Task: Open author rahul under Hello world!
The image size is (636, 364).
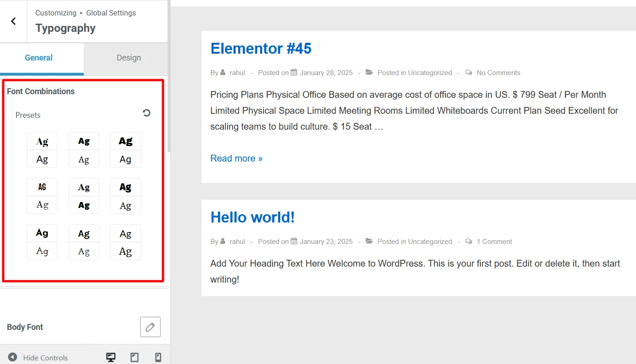Action: click(x=237, y=242)
